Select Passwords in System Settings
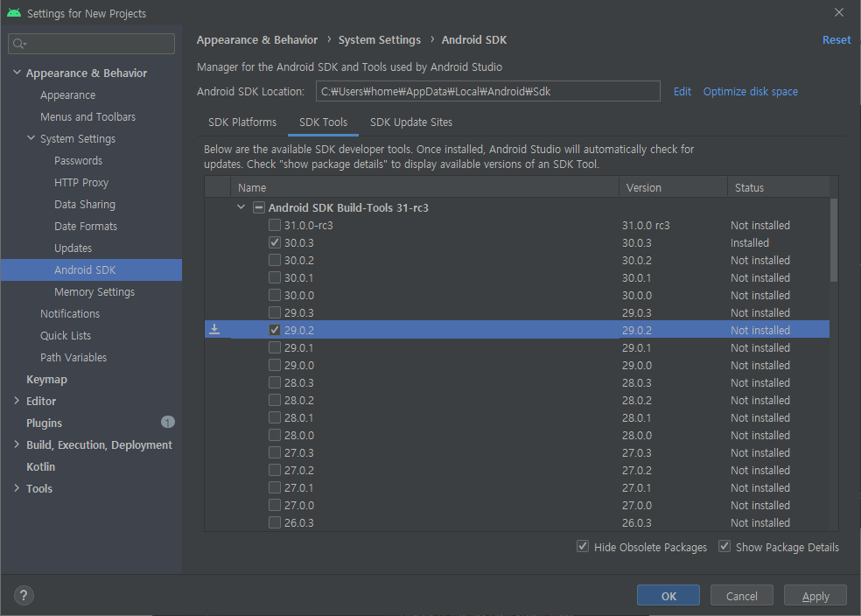This screenshot has height=616, width=861. point(78,160)
